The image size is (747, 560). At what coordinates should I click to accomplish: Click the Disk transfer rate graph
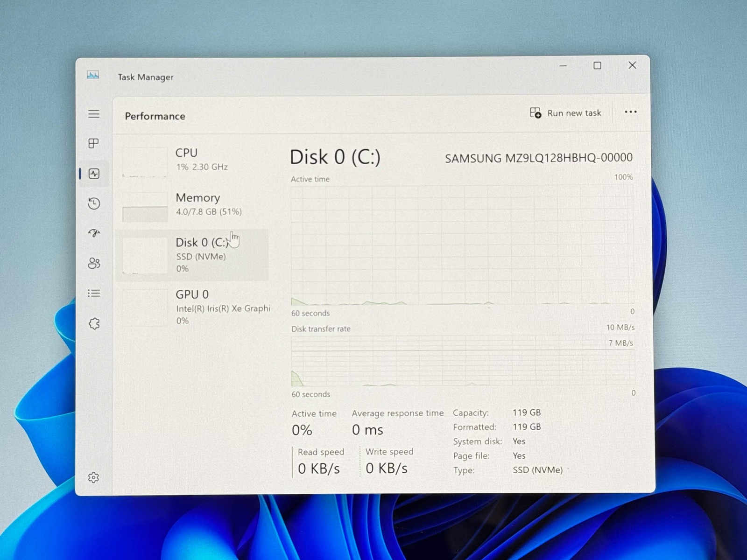click(x=463, y=361)
